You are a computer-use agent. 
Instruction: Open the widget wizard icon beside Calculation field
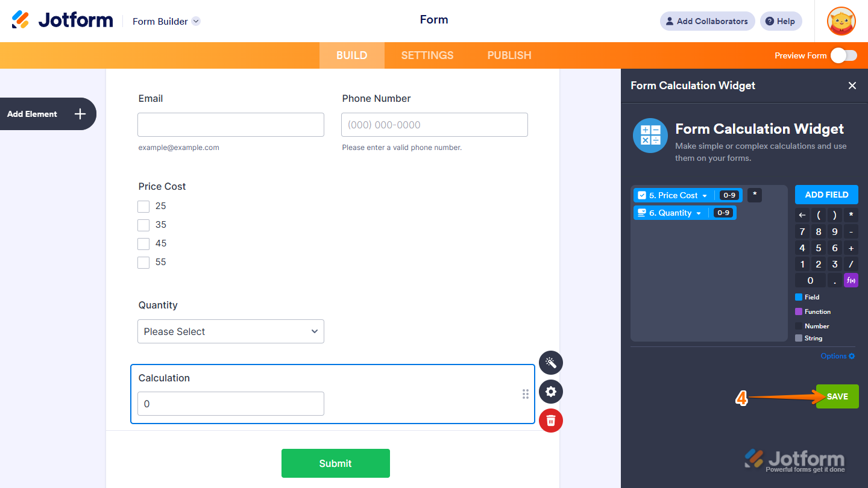[x=550, y=363]
